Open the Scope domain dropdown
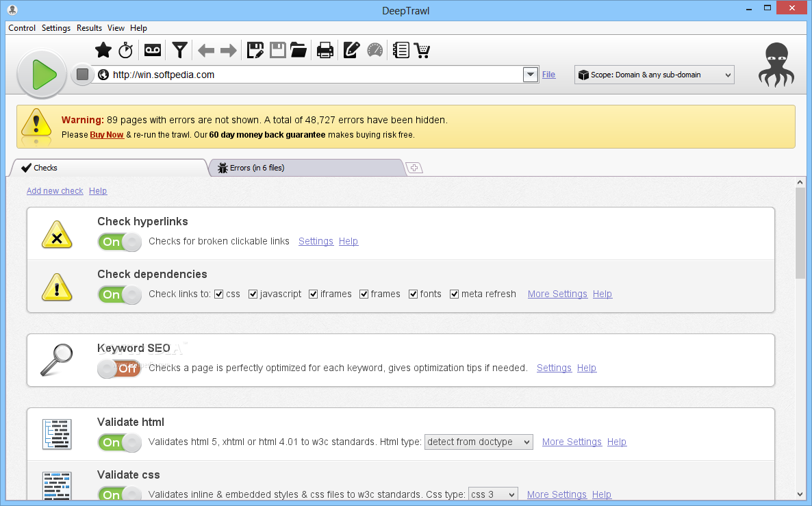The height and width of the screenshot is (506, 812). 654,75
